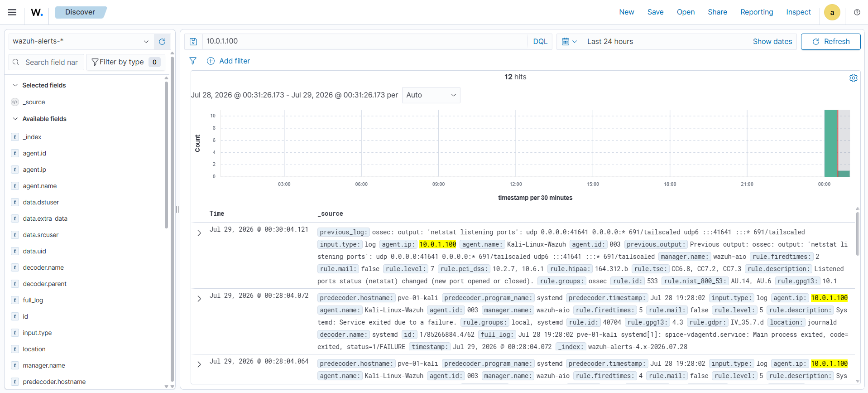Viewport: 868px width, 393px height.
Task: Click type icon beside agent.id field
Action: pos(15,153)
